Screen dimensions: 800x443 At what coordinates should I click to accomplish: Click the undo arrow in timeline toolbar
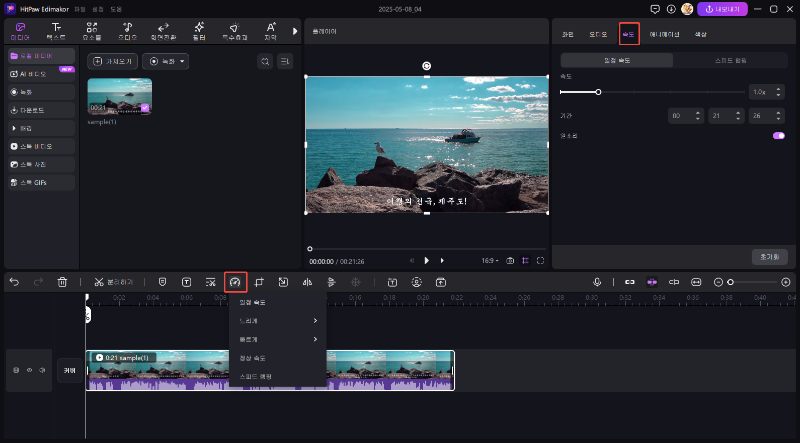[14, 282]
